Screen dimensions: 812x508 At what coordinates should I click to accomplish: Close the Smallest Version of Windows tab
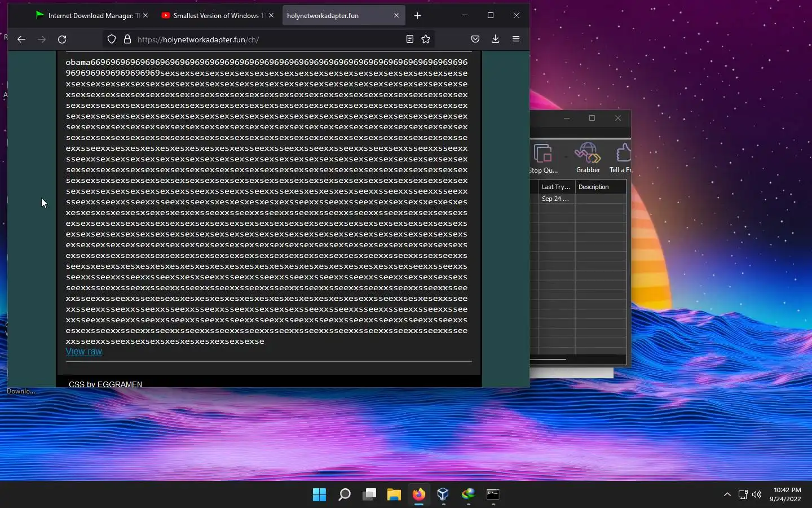click(x=271, y=16)
